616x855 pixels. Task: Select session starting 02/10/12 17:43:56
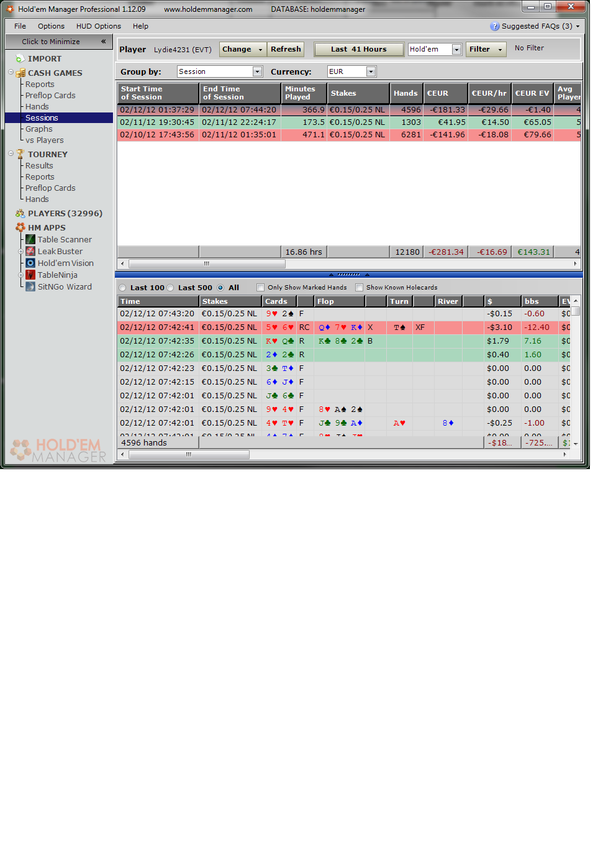[349, 135]
